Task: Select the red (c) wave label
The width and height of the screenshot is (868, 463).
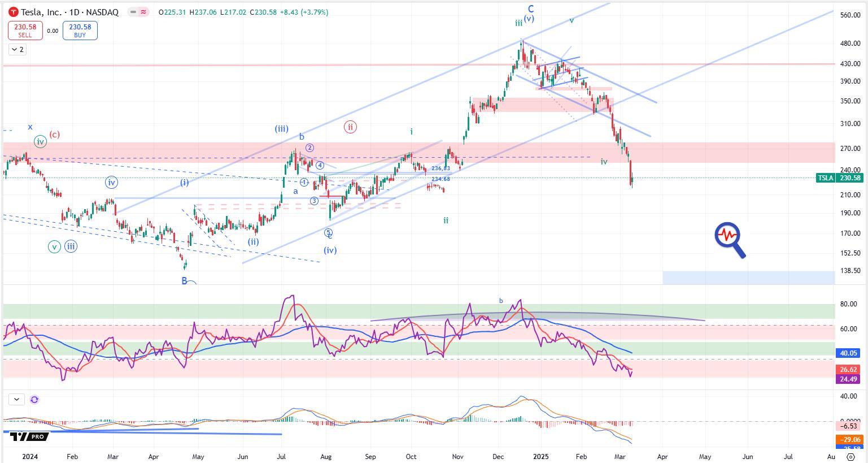Action: point(54,135)
